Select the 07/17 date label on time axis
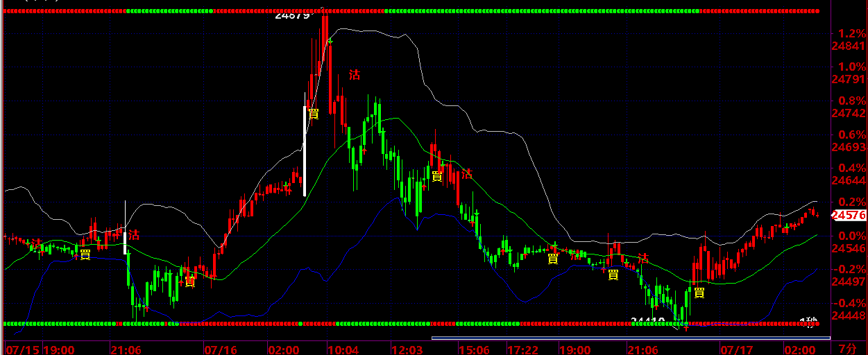Viewport: 868px width, 355px height. pos(736,349)
